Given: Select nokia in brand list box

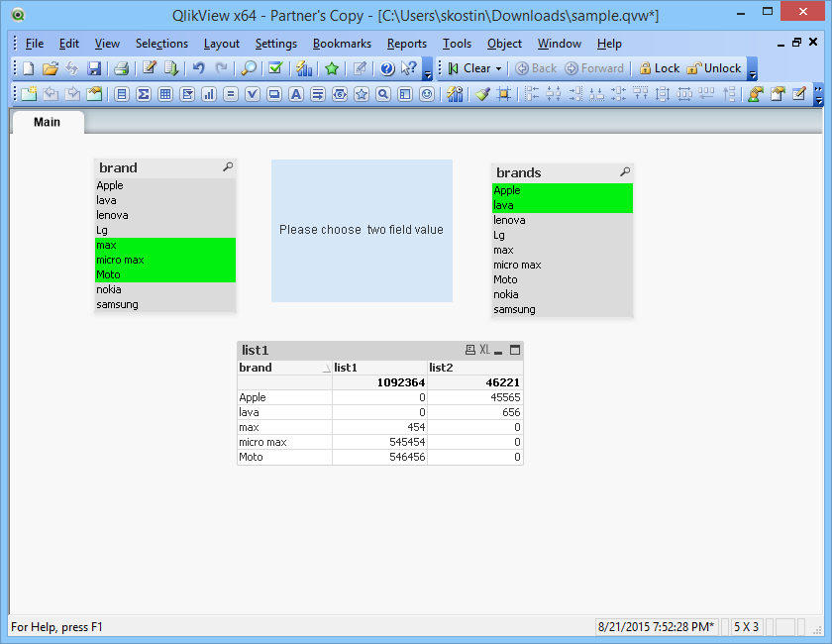Looking at the screenshot, I should click(x=165, y=289).
